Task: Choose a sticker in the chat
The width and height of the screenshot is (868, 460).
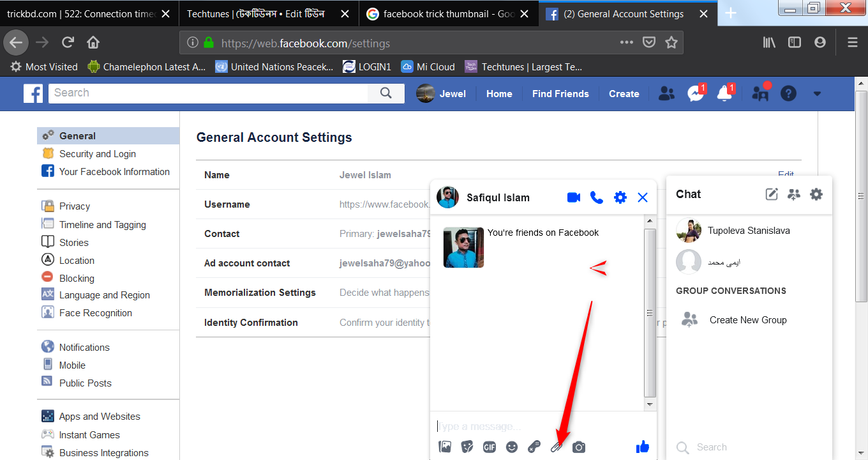Action: [x=467, y=447]
